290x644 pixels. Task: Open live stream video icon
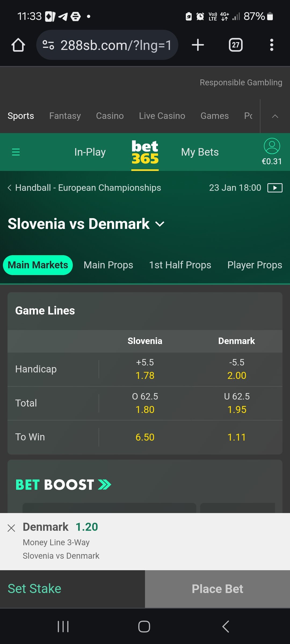click(x=275, y=188)
